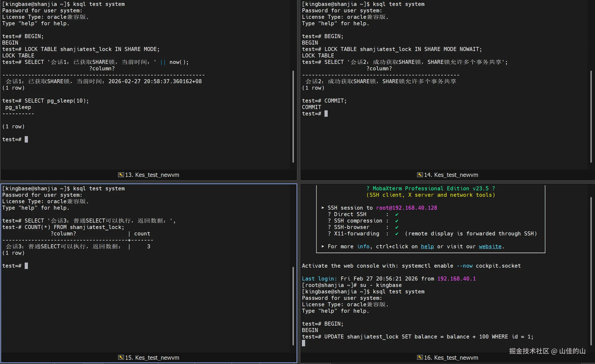Screen dimensions: 595x364
Task: Click the X11-forwarding green checkmark
Action: (397, 234)
